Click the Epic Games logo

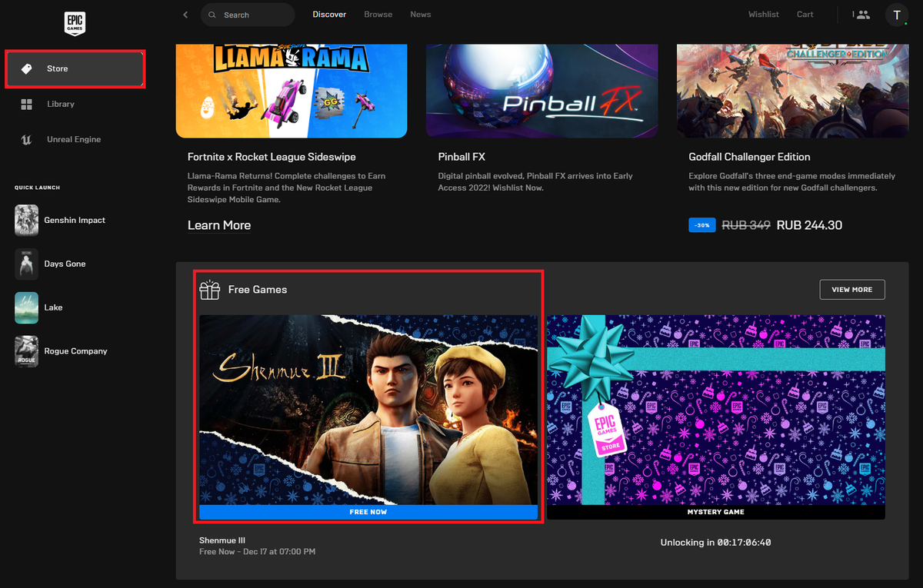coord(75,23)
